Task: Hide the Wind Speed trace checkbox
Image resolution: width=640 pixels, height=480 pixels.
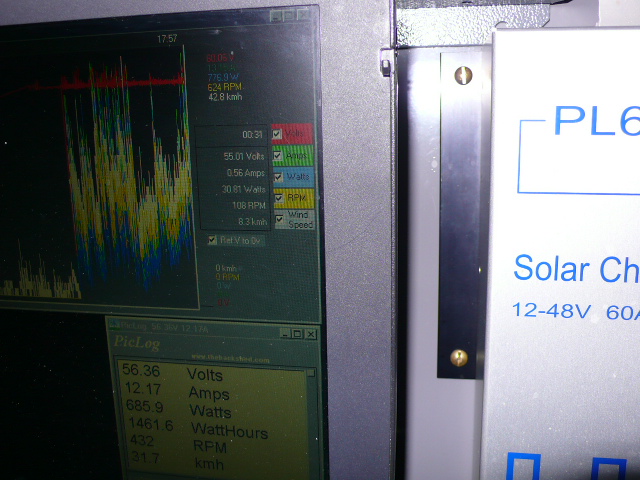Action: [278, 218]
